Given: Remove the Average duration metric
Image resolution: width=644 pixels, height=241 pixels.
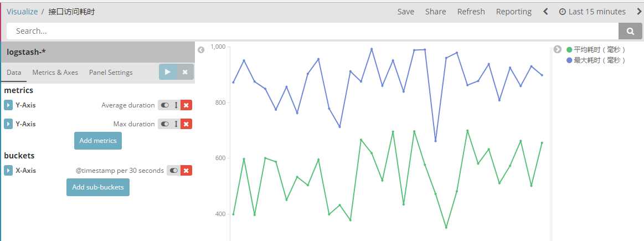Looking at the screenshot, I should click(186, 105).
